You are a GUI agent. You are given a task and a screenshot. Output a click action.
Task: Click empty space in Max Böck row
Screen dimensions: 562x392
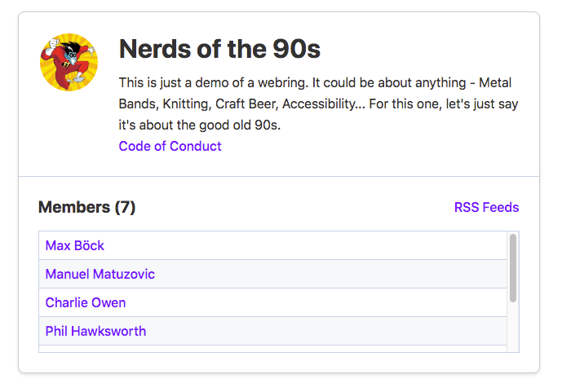tap(305, 245)
